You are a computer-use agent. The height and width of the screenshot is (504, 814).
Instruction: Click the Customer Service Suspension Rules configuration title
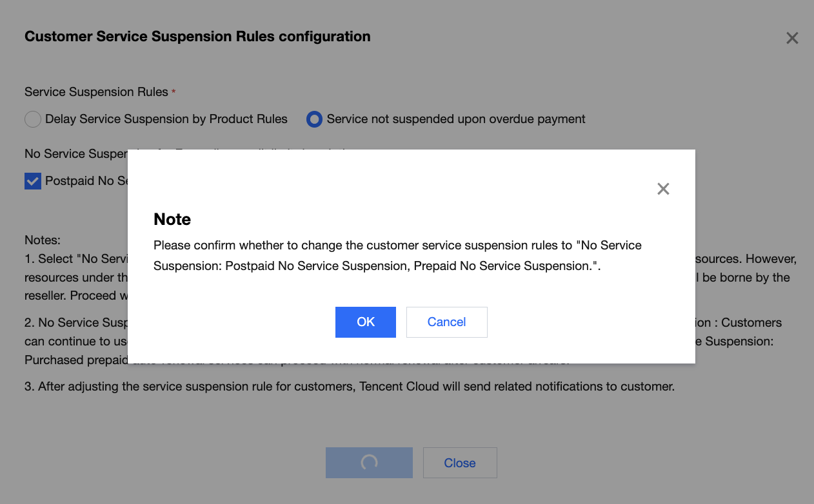pos(197,37)
